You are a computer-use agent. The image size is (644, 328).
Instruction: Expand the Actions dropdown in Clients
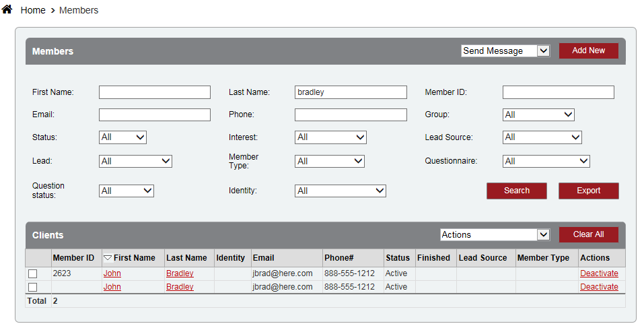(x=495, y=235)
